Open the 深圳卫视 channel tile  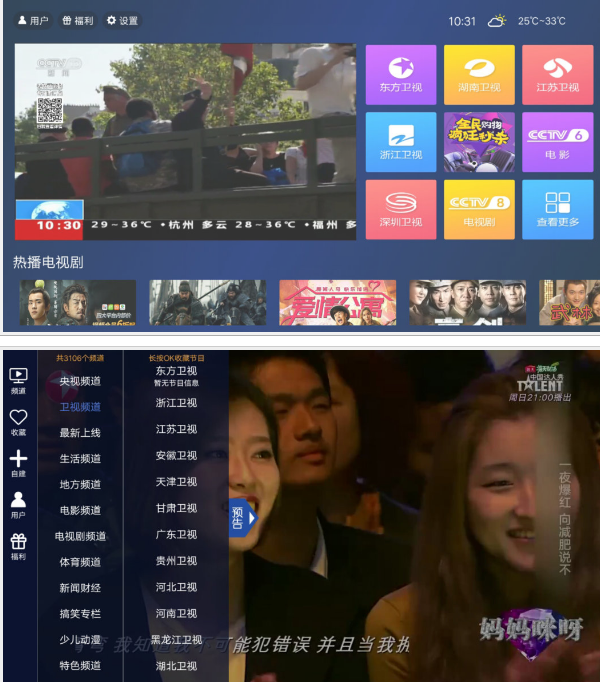[x=401, y=210]
